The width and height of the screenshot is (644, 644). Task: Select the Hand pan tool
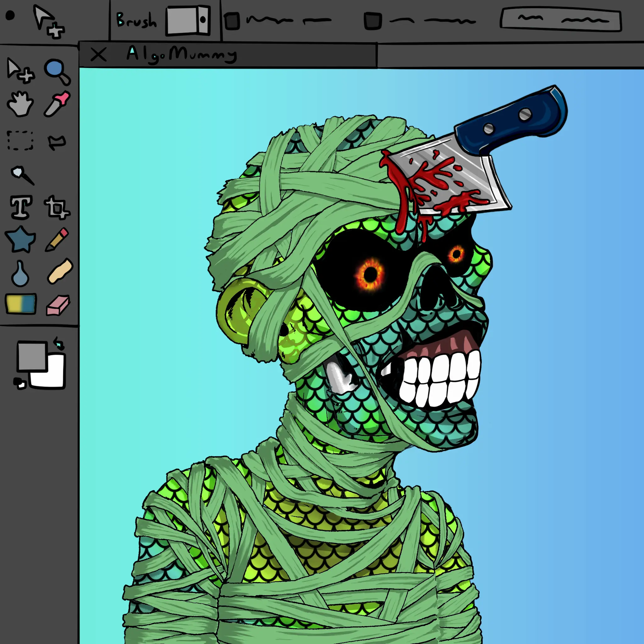click(20, 104)
